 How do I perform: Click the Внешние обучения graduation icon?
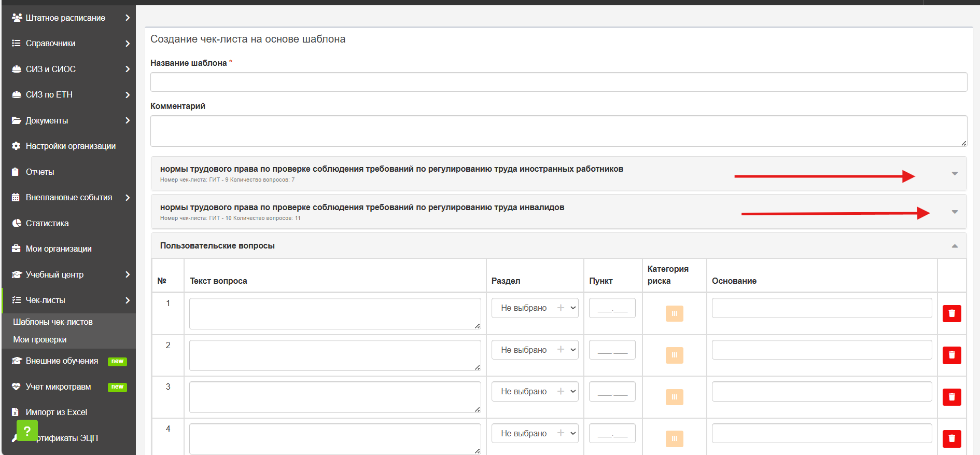coord(17,361)
